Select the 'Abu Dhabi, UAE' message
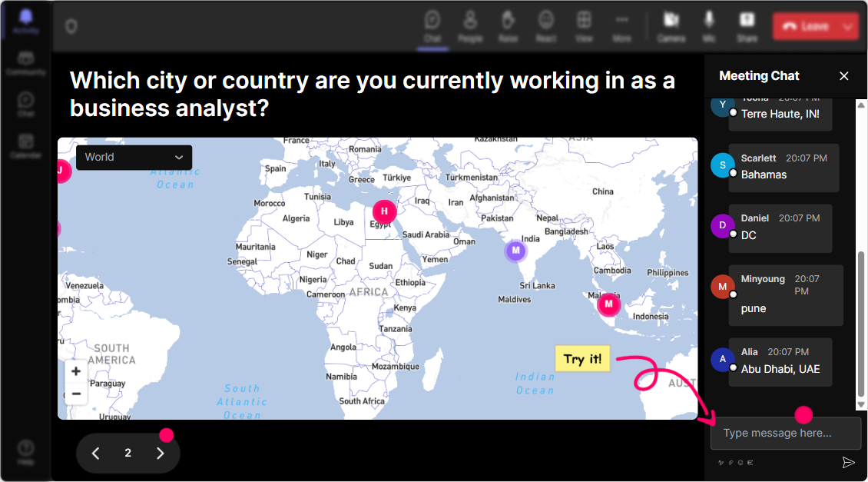The image size is (868, 482). (780, 362)
